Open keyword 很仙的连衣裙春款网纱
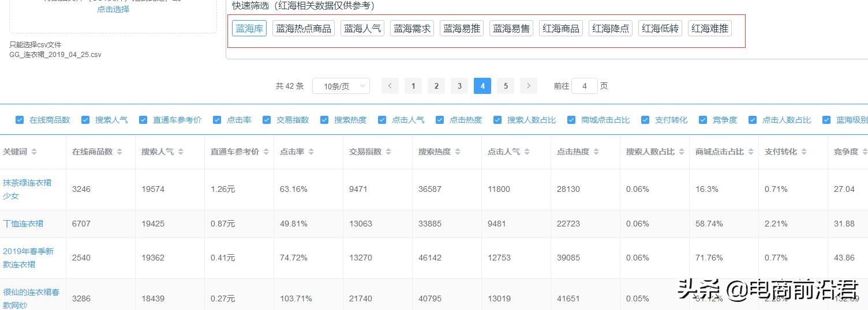 (x=31, y=298)
